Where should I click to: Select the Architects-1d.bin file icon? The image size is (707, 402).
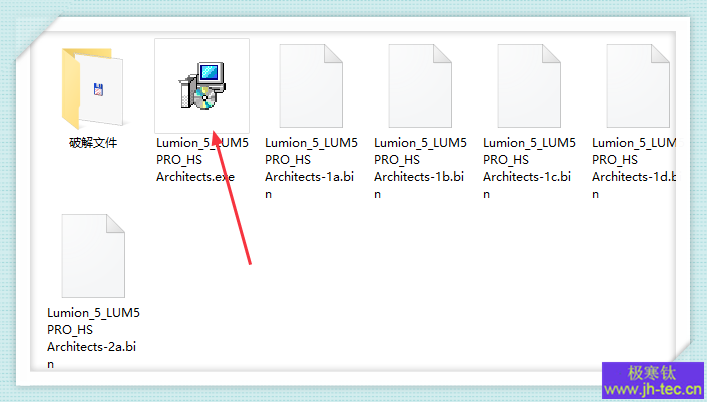click(x=638, y=86)
